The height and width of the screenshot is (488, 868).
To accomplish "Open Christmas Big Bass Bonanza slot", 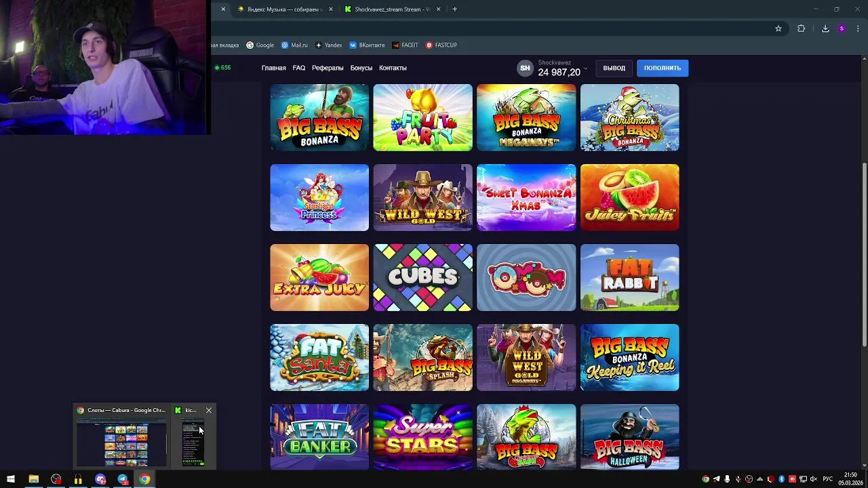I will [629, 117].
